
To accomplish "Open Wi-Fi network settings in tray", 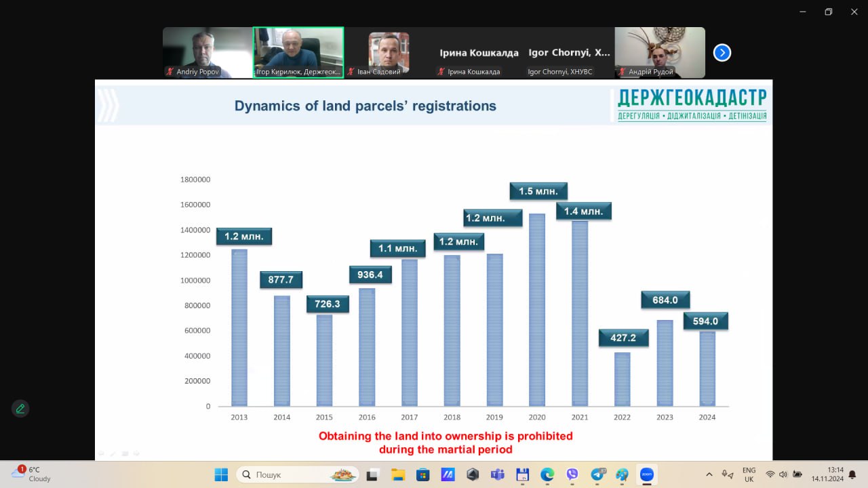I will coord(770,474).
